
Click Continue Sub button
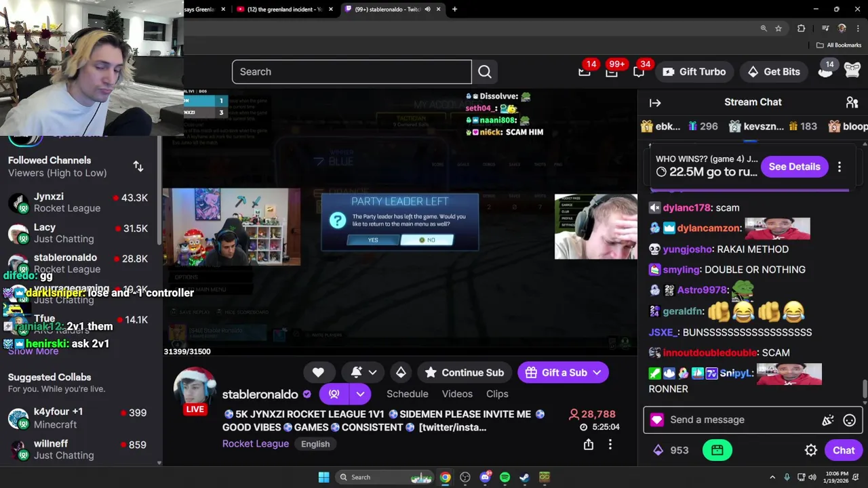[x=465, y=372]
